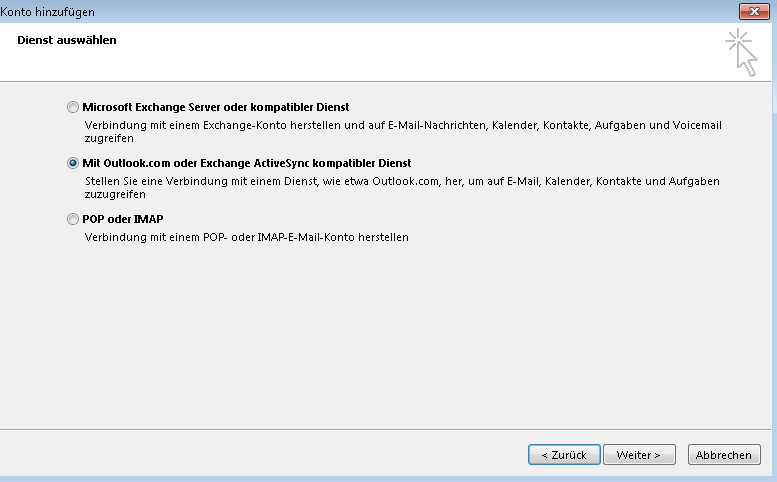This screenshot has height=482, width=777.
Task: Click the empty gray area below the options
Action: (x=386, y=337)
